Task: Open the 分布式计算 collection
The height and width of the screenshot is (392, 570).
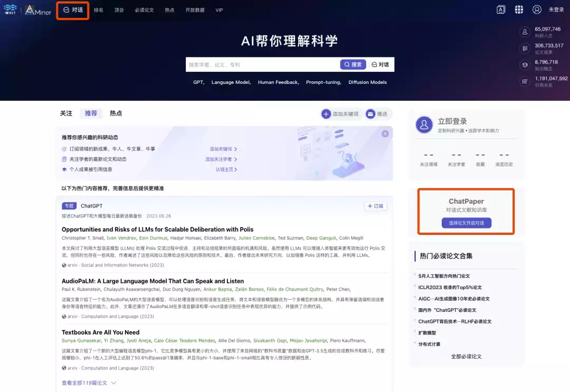Action: pos(429,344)
